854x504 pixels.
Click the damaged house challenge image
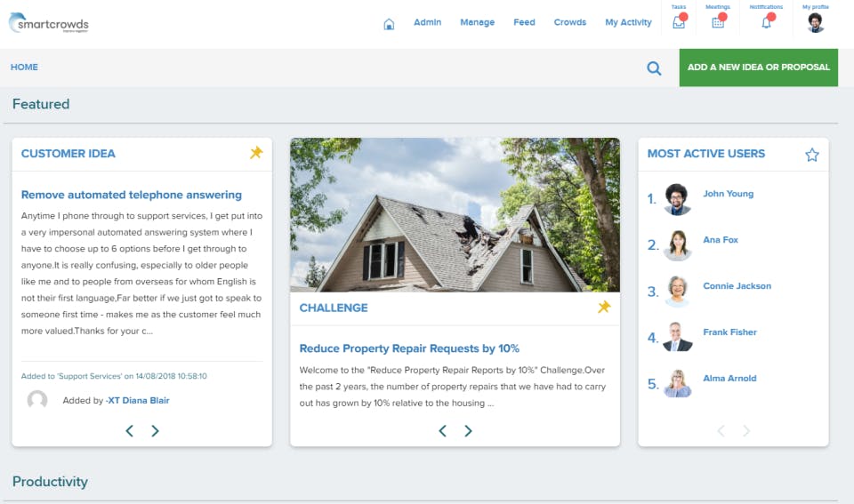pyautogui.click(x=455, y=215)
